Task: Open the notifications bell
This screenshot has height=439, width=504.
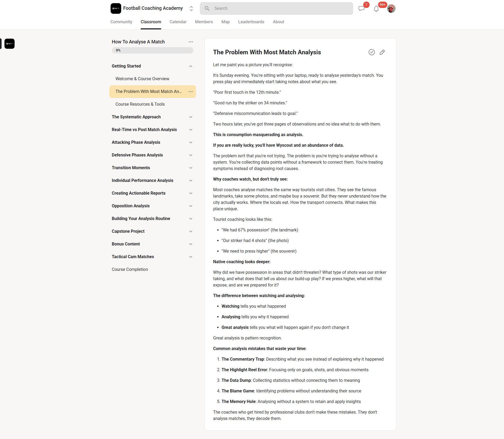Action: tap(376, 9)
